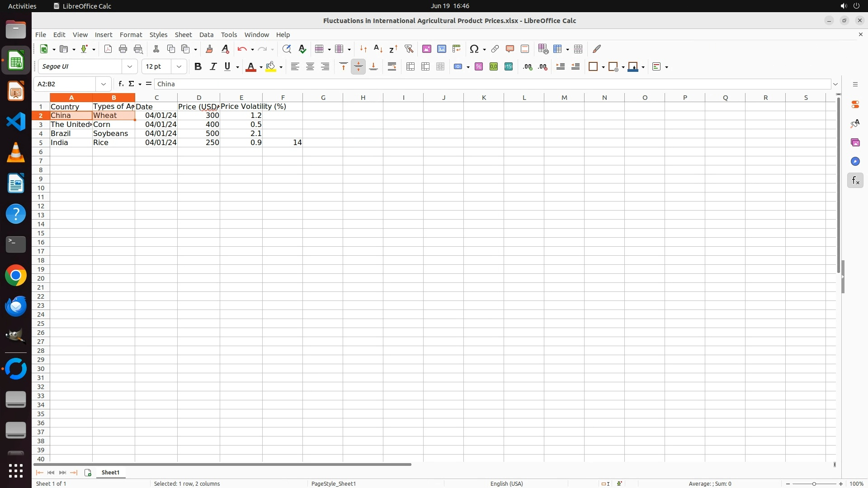Select the Sheet1 tab
Image resolution: width=868 pixels, height=488 pixels.
pyautogui.click(x=110, y=473)
